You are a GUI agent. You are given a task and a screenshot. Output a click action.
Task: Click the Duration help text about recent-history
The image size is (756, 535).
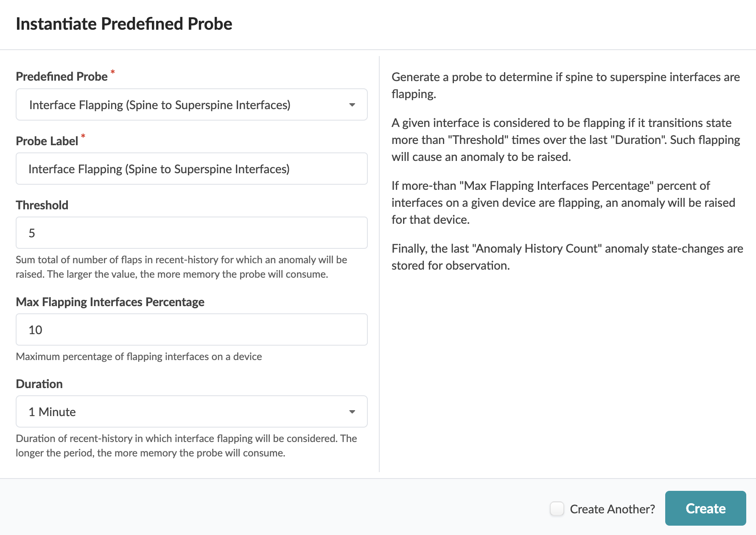[x=186, y=446]
